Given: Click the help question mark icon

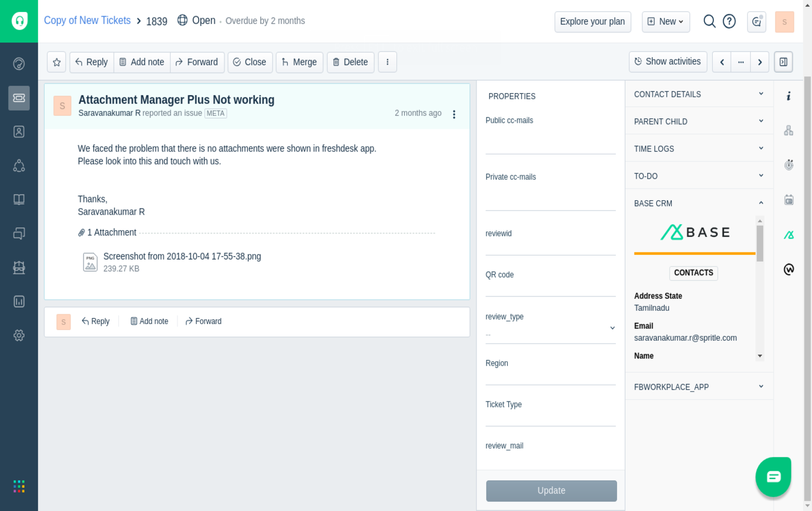Looking at the screenshot, I should point(729,22).
